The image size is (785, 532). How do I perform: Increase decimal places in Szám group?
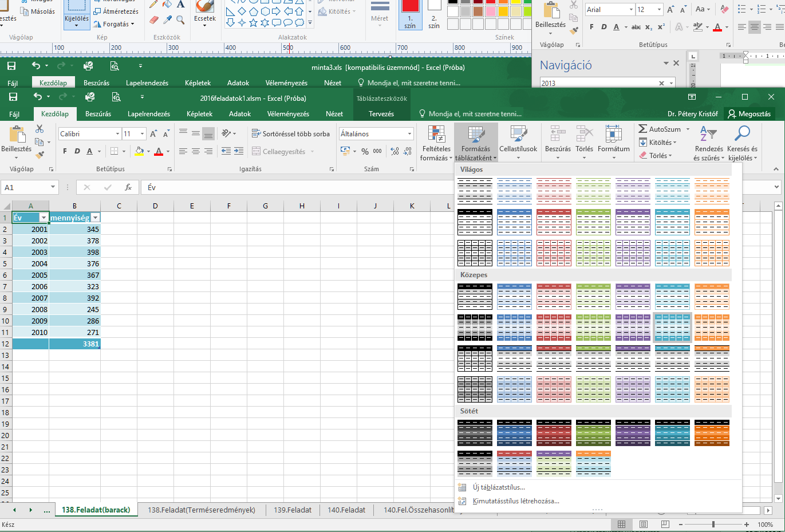[395, 151]
